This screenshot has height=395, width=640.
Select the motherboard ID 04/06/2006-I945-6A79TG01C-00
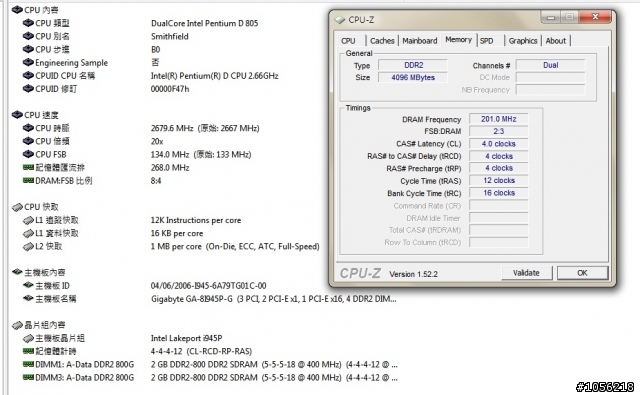(209, 286)
